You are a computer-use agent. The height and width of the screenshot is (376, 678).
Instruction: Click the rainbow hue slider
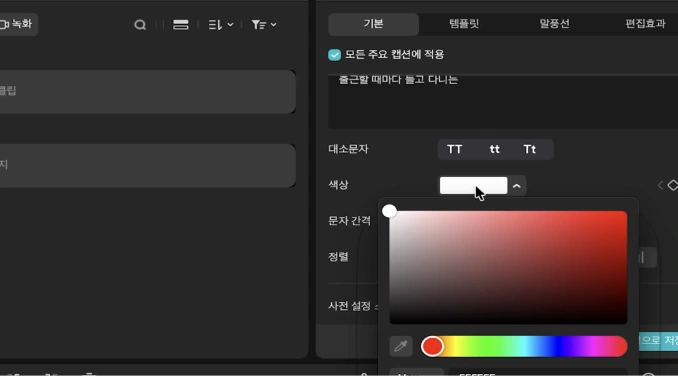(x=524, y=346)
